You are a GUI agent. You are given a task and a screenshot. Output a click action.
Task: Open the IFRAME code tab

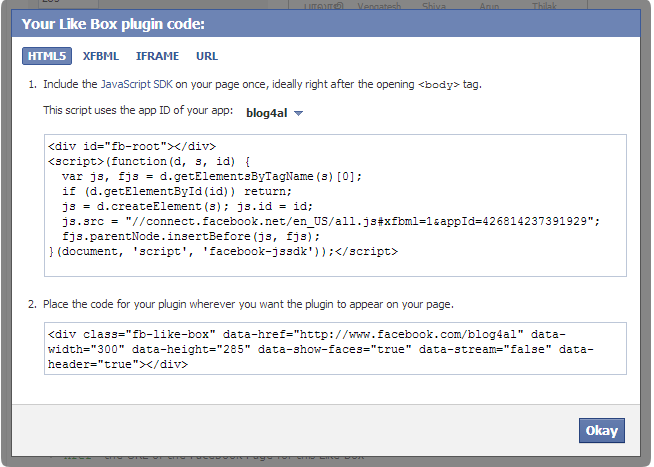pos(157,56)
